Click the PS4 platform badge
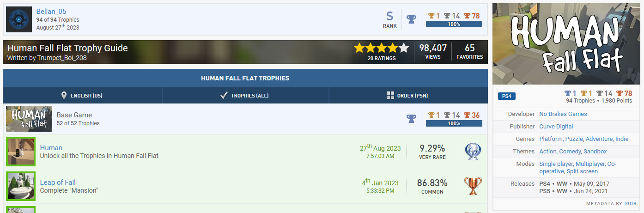The width and height of the screenshot is (644, 213). click(506, 97)
